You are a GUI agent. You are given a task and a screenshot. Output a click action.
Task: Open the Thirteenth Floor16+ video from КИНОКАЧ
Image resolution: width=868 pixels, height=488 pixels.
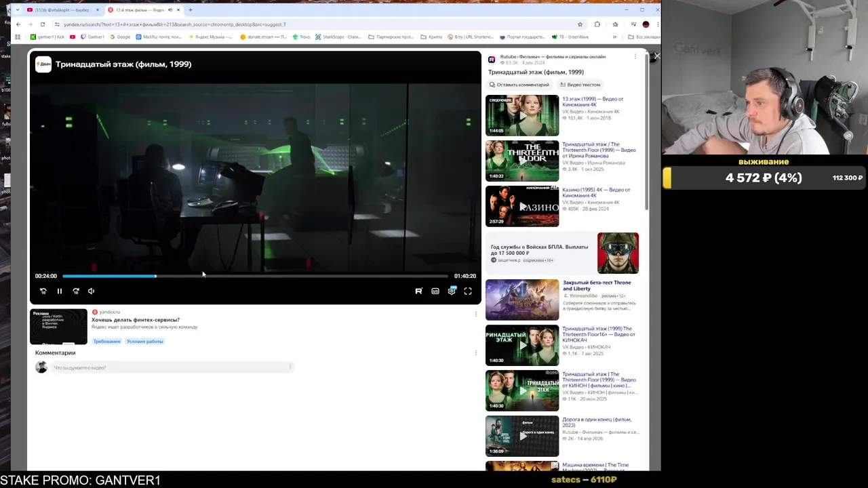point(522,345)
